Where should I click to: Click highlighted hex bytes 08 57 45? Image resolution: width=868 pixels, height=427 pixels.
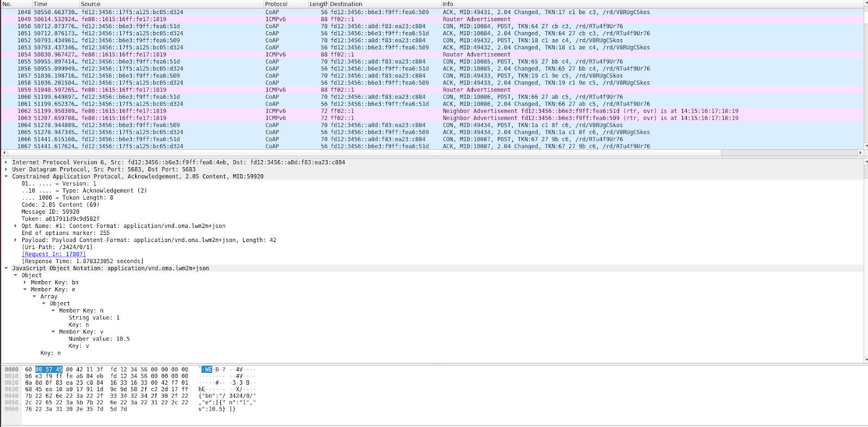pos(49,369)
